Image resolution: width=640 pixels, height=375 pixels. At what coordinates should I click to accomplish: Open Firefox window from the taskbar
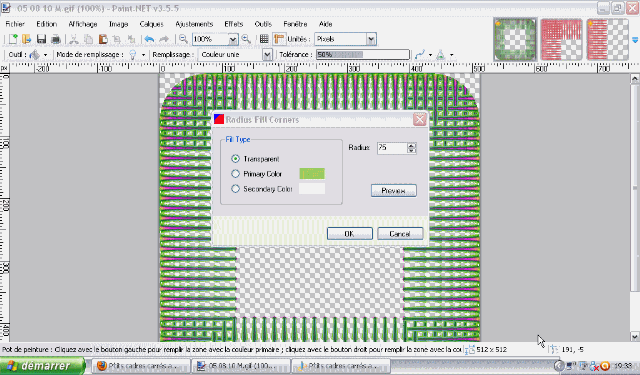click(x=140, y=366)
